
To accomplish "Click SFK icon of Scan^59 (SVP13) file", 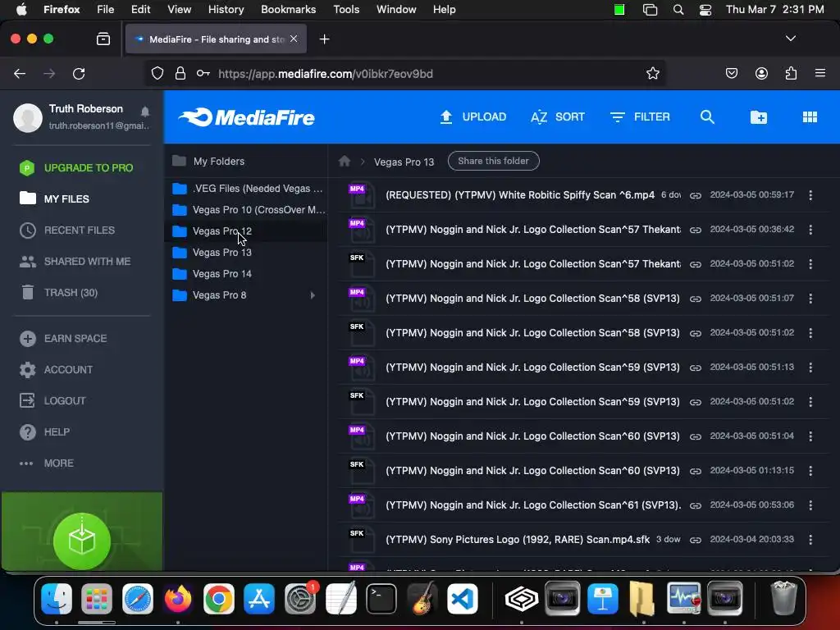I will (x=361, y=403).
